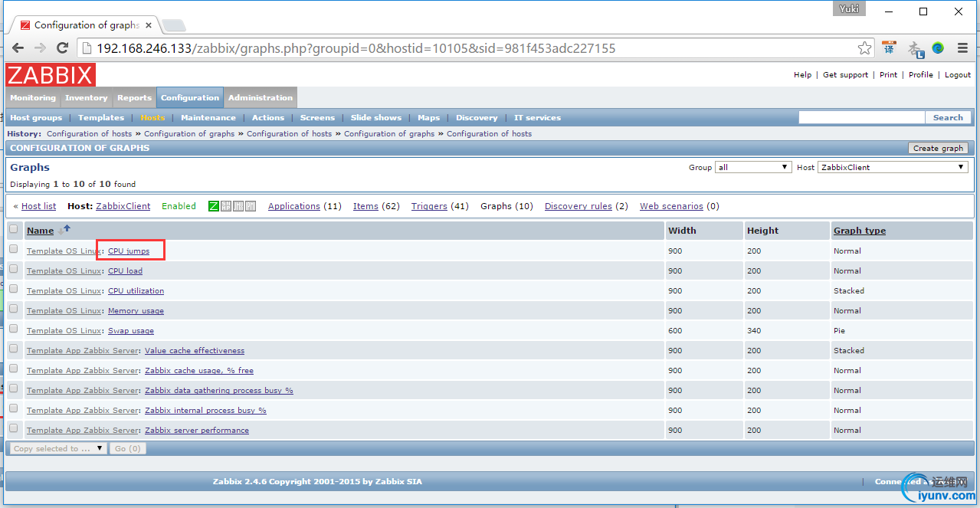Open a new browser tab

click(173, 25)
